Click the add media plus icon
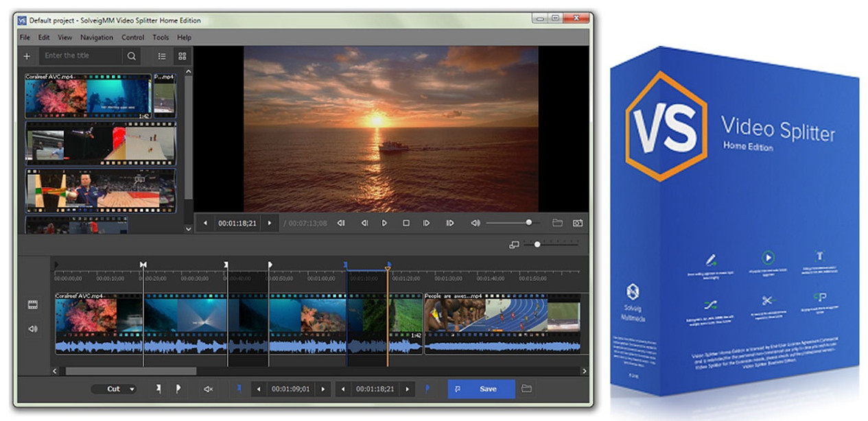This screenshot has width=868, height=421. tap(27, 56)
